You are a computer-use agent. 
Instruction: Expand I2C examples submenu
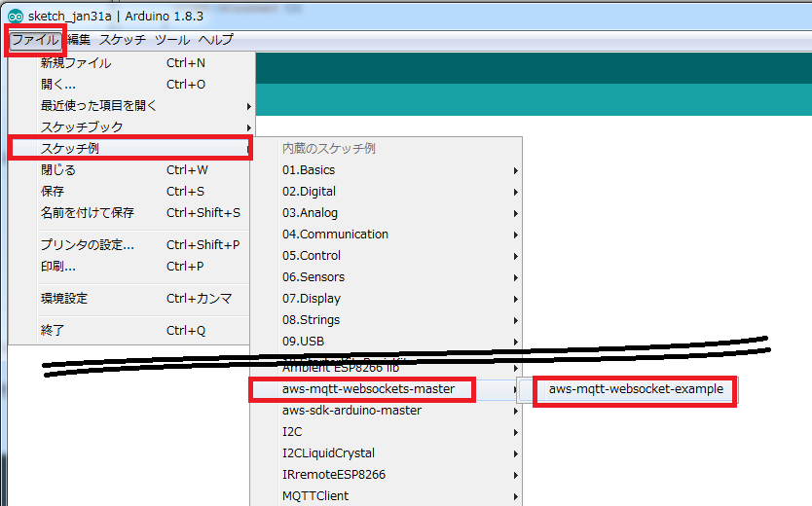[386, 432]
